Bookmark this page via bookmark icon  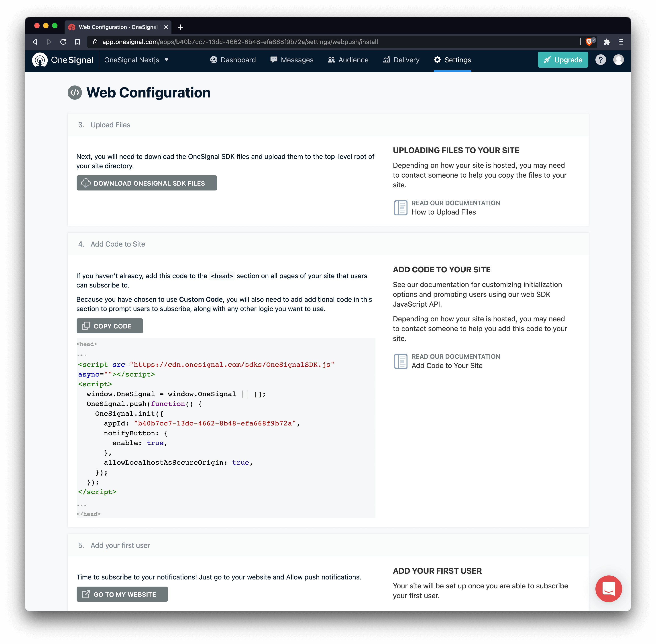(77, 42)
